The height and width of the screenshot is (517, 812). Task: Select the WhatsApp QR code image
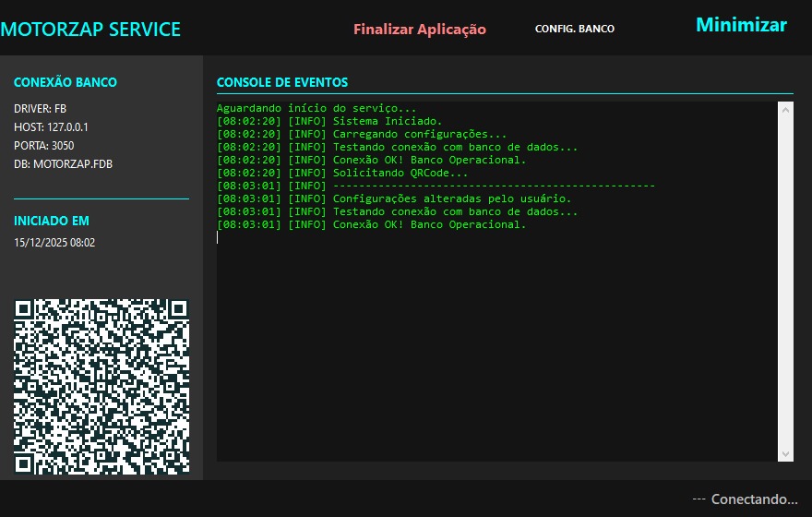pos(101,386)
